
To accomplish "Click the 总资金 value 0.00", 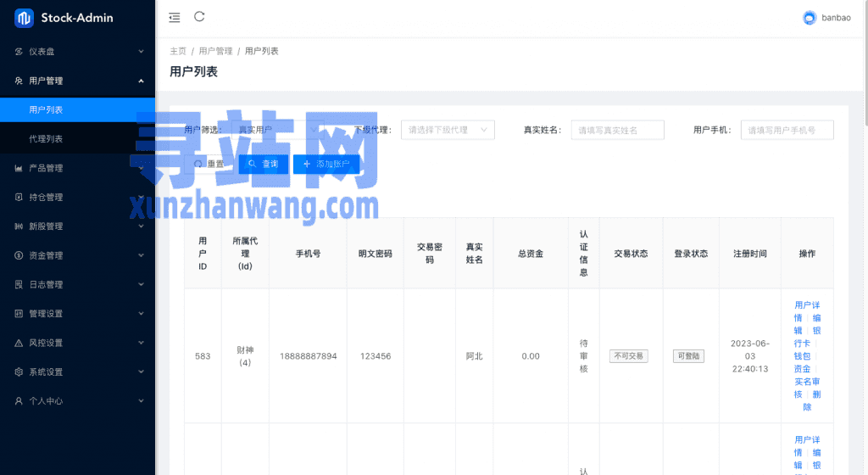I will click(x=531, y=356).
